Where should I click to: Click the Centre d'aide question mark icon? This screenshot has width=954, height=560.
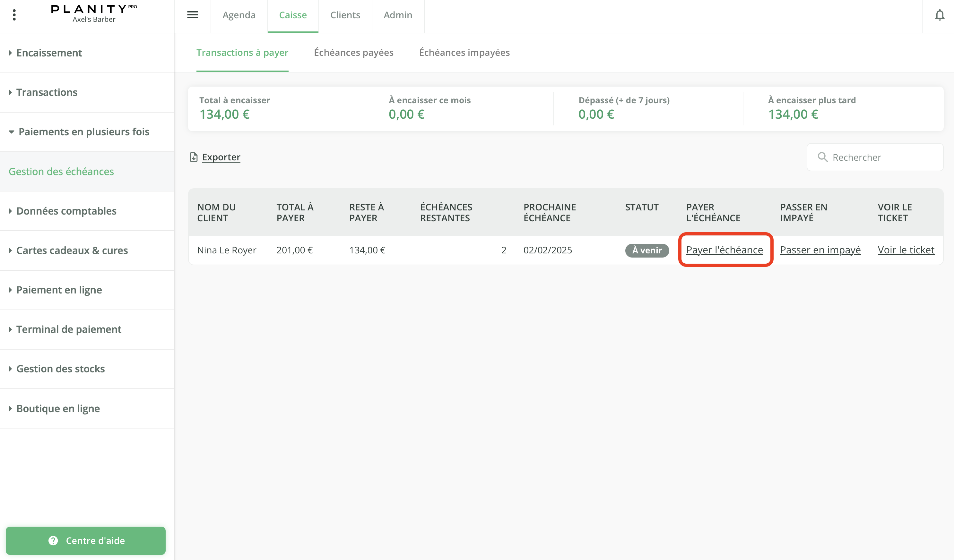53,540
